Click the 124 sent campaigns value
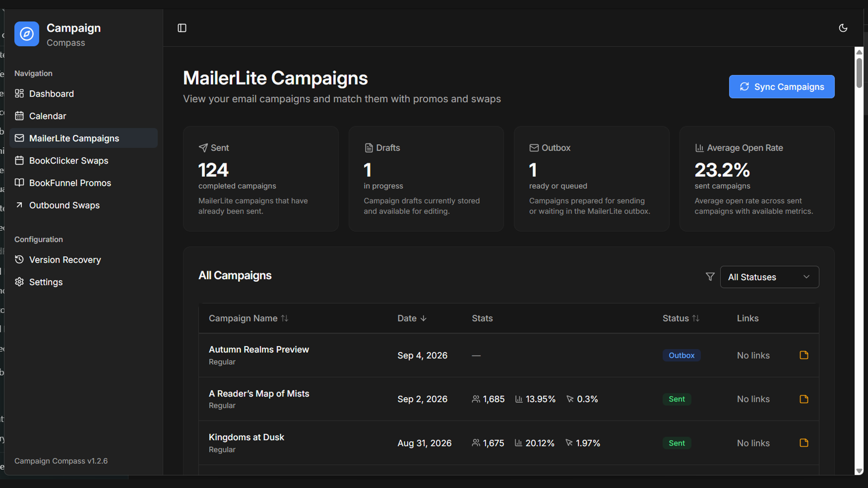This screenshot has height=488, width=868. point(213,170)
